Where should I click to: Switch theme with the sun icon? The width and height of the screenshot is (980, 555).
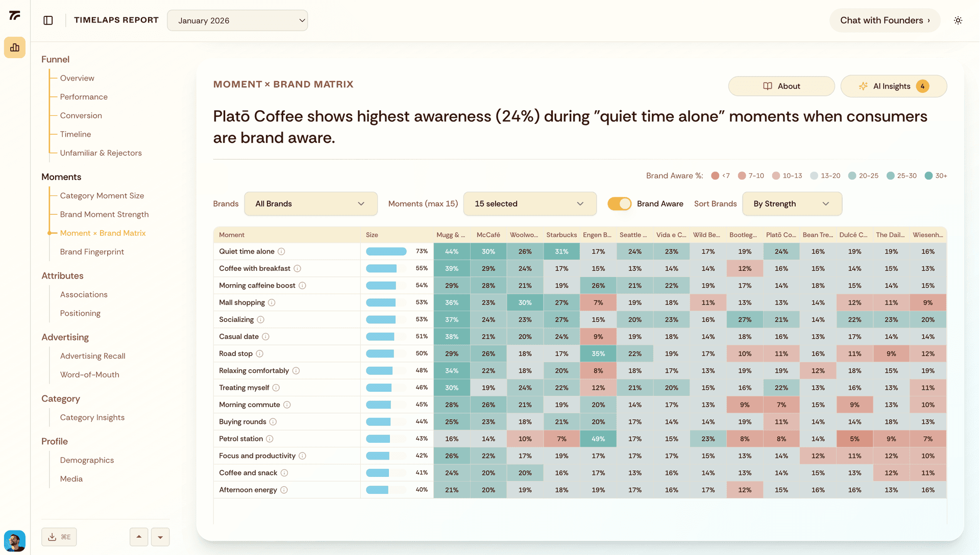[958, 20]
